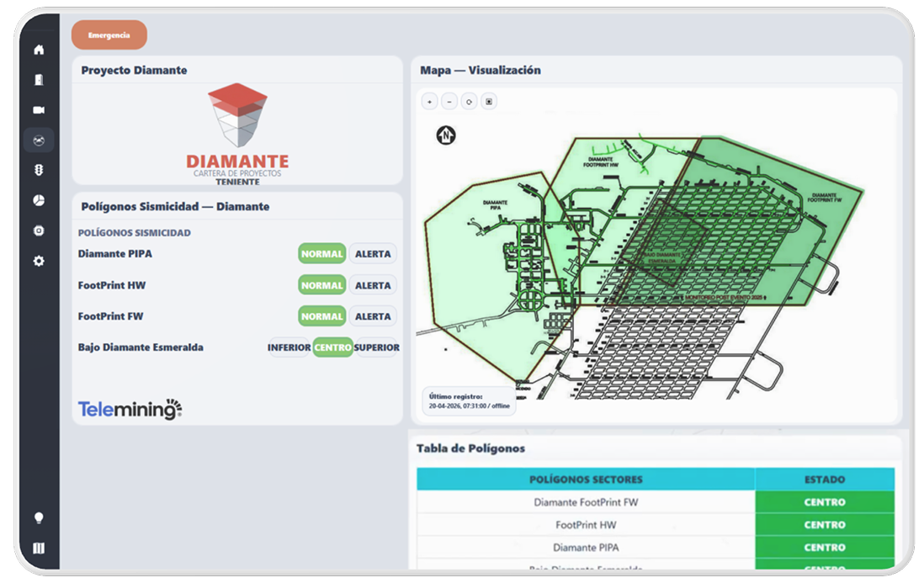Click the Emergencia button
This screenshot has height=583, width=924.
pos(109,35)
